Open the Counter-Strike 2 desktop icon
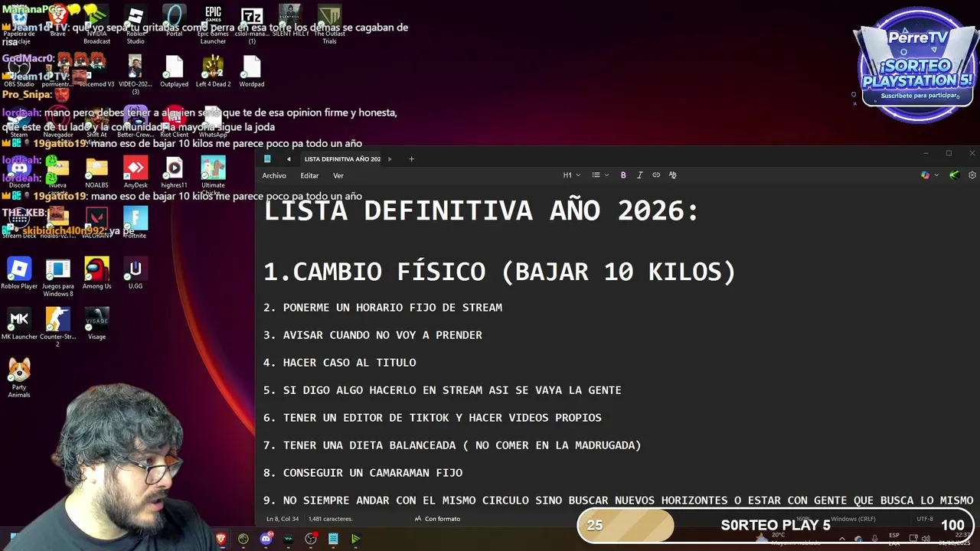Image resolution: width=980 pixels, height=551 pixels. tap(58, 328)
